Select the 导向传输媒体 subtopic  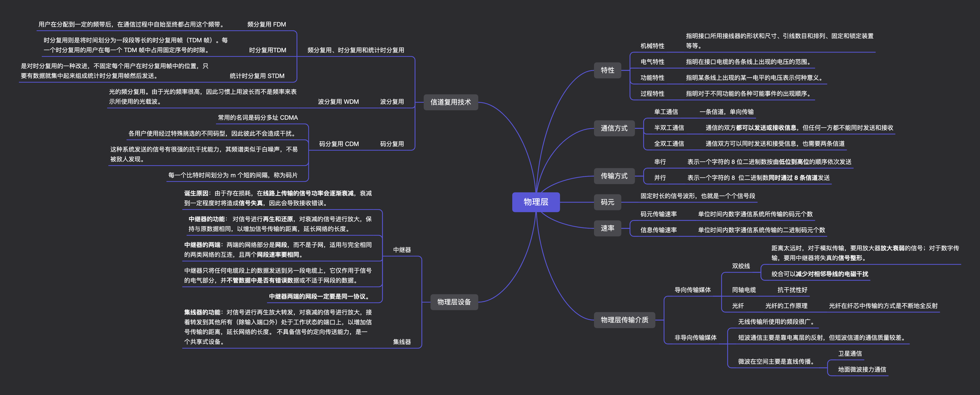click(692, 290)
